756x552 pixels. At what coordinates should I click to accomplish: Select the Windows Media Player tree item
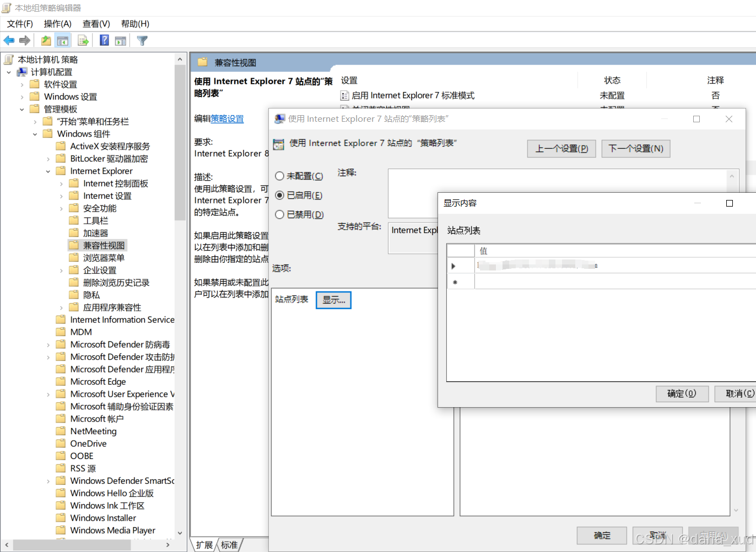(113, 530)
